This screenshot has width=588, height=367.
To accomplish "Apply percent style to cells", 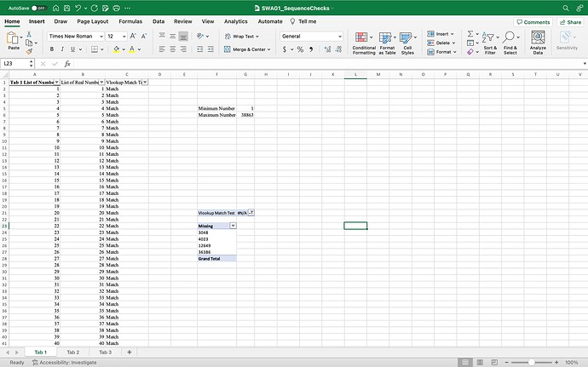I will point(300,49).
